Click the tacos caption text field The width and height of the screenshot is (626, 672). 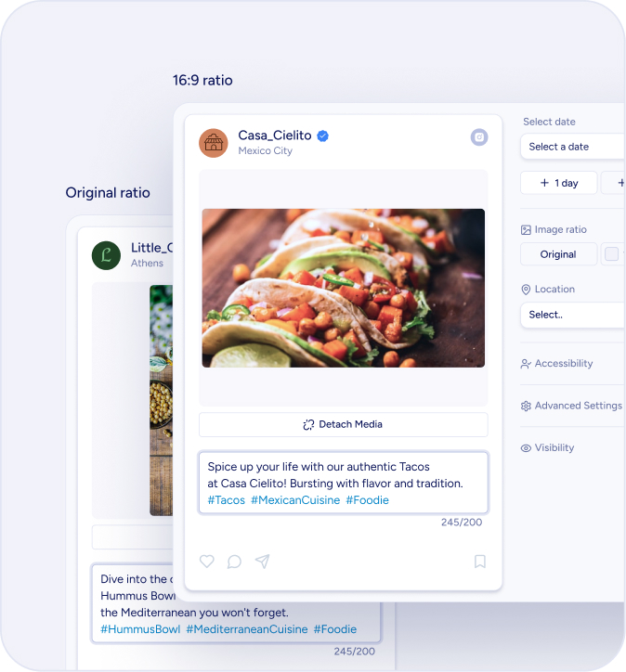(343, 482)
